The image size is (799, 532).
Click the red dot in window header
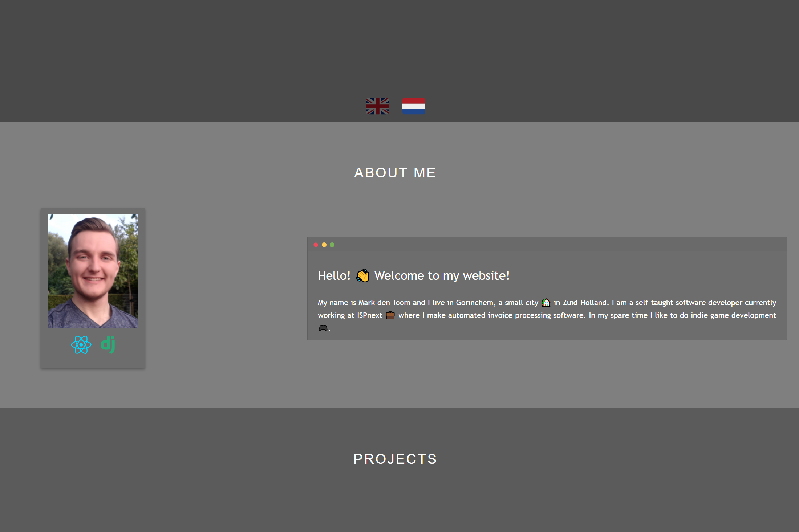pyautogui.click(x=316, y=245)
